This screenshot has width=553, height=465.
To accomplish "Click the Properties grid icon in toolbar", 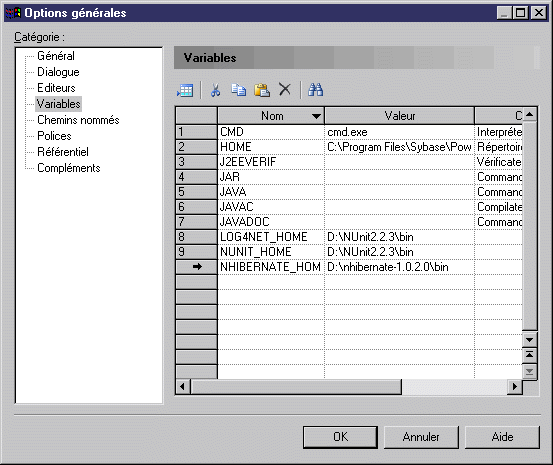I will tap(185, 90).
